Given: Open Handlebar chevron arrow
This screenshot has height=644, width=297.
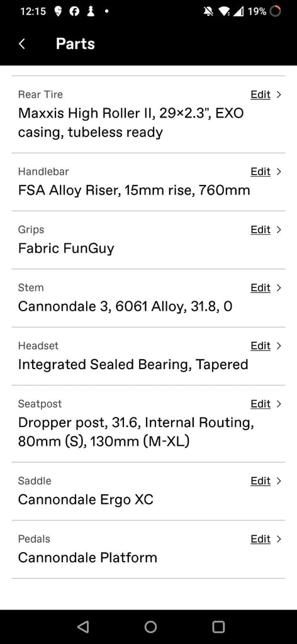Looking at the screenshot, I should coord(279,172).
